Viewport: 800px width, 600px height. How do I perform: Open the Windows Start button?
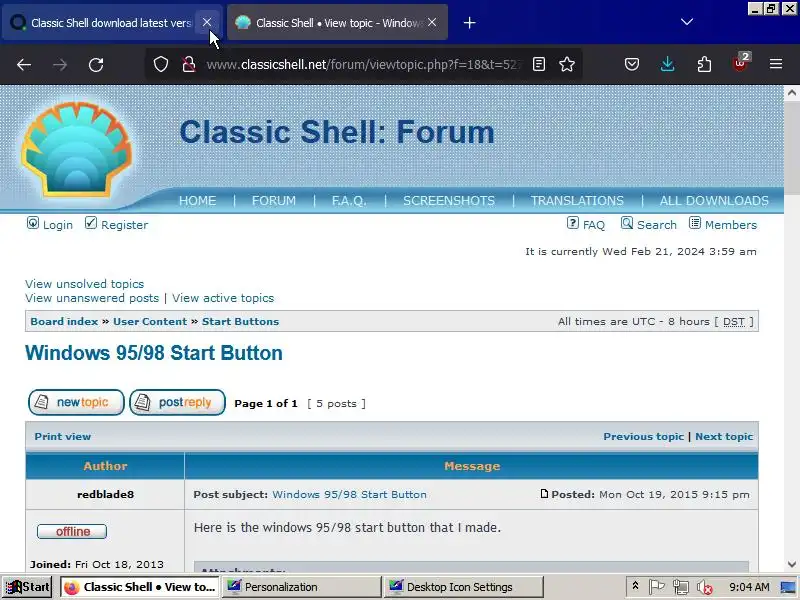click(x=28, y=587)
